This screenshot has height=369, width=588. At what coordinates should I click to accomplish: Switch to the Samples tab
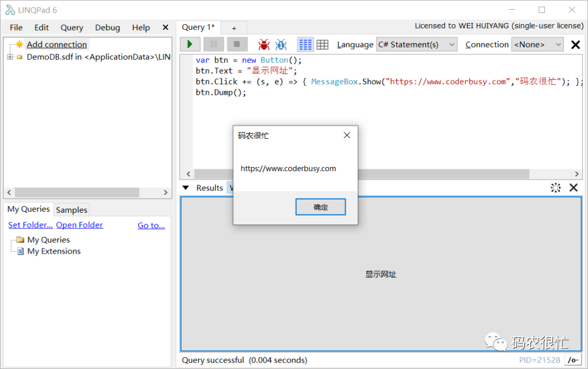[x=72, y=210]
